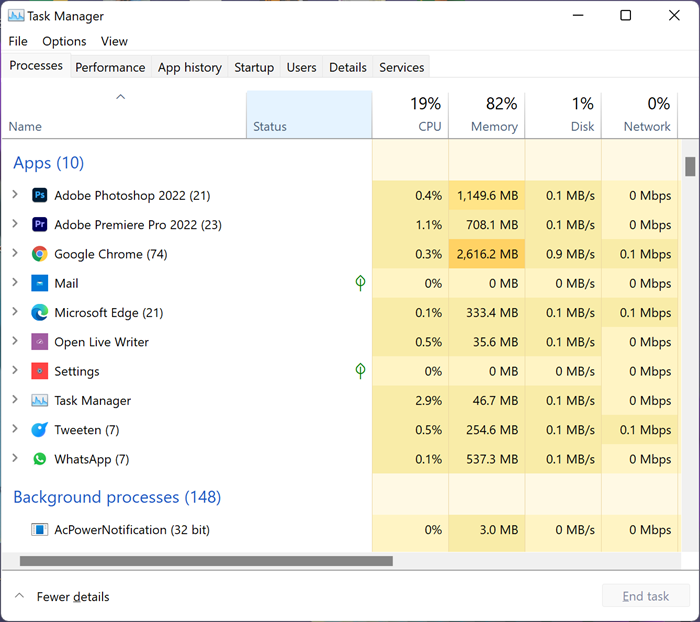Click the suspended leaf icon on Settings row
Viewport: 700px width, 622px height.
[360, 371]
